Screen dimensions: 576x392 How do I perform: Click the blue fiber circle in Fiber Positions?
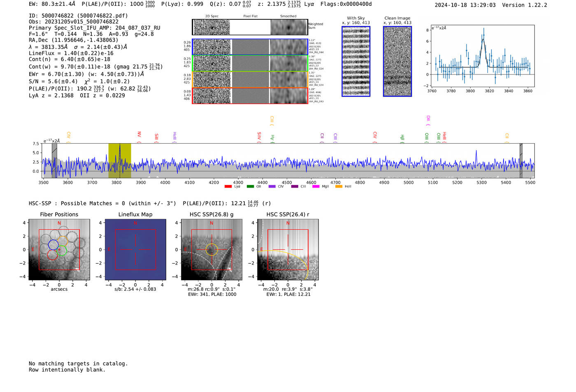coord(54,245)
